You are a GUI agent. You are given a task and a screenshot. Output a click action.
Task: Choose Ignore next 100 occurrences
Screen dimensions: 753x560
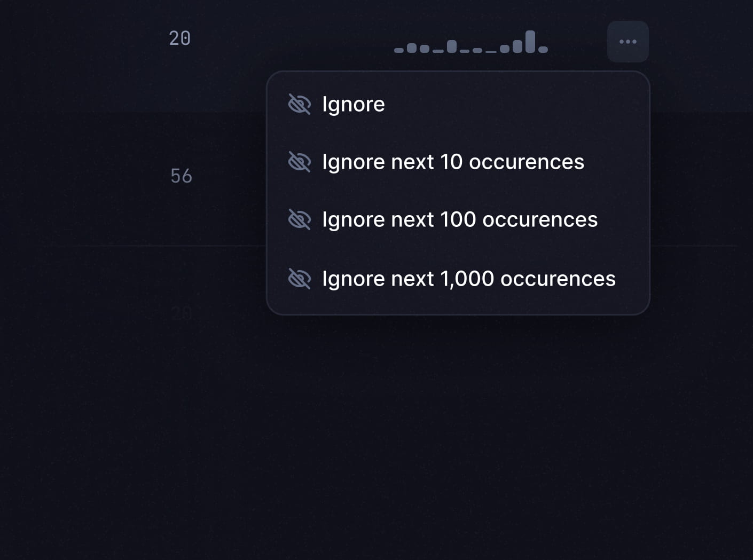point(459,219)
